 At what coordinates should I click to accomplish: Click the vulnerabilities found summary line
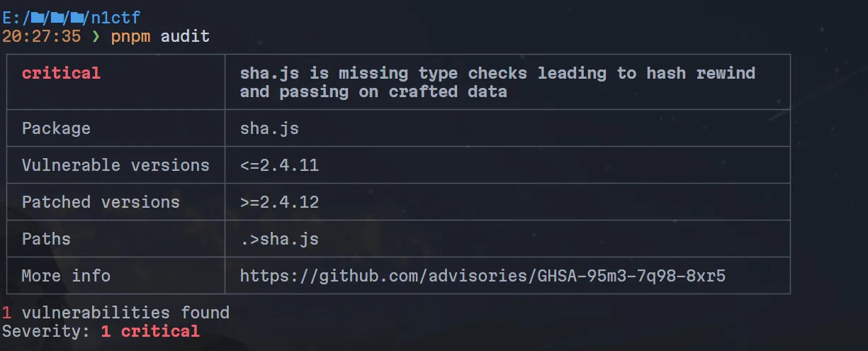115,313
